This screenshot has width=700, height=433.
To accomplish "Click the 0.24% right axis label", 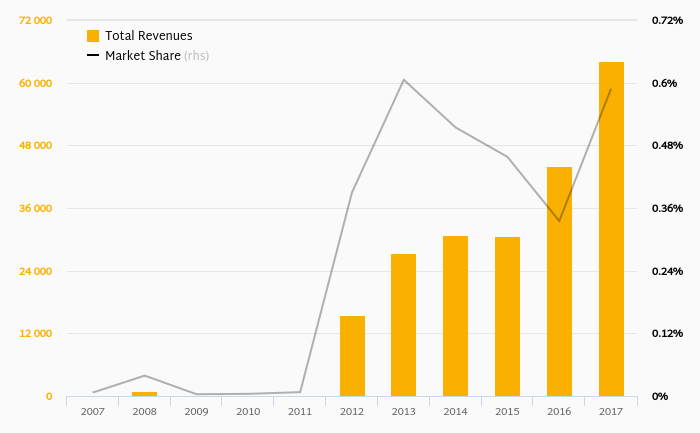I will tap(667, 271).
